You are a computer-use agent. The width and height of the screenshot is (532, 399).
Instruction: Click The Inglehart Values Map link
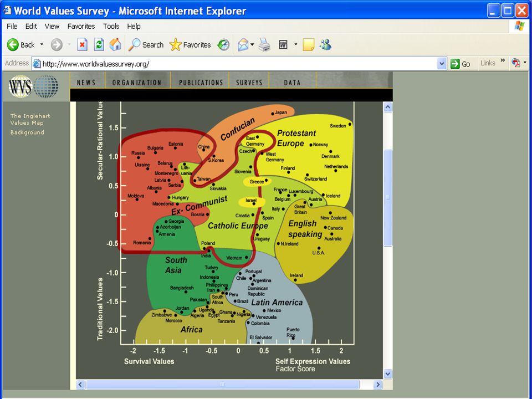click(30, 119)
